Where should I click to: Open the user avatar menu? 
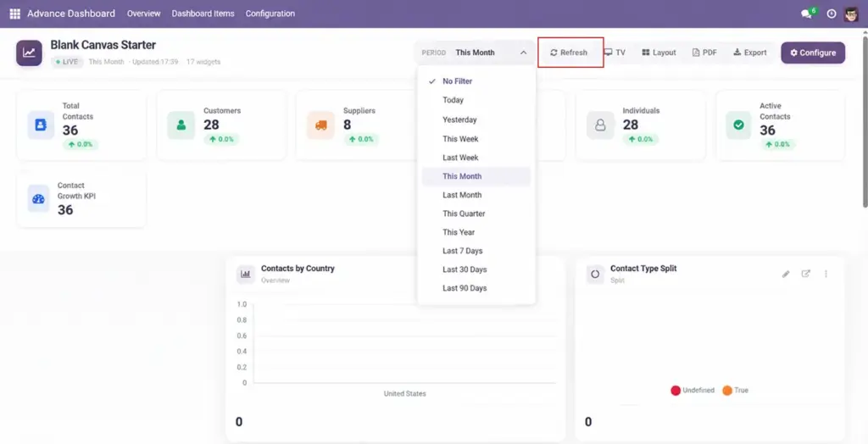click(x=851, y=14)
